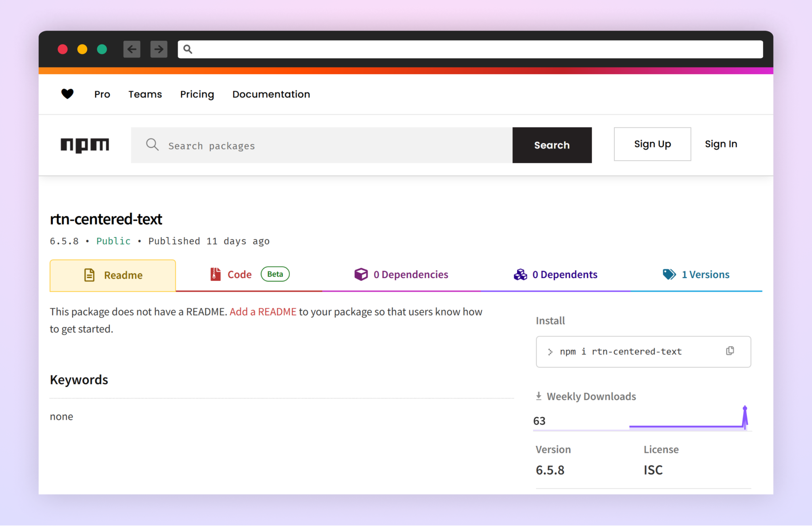The image size is (812, 527).
Task: Open the Code Beta tab
Action: click(239, 274)
